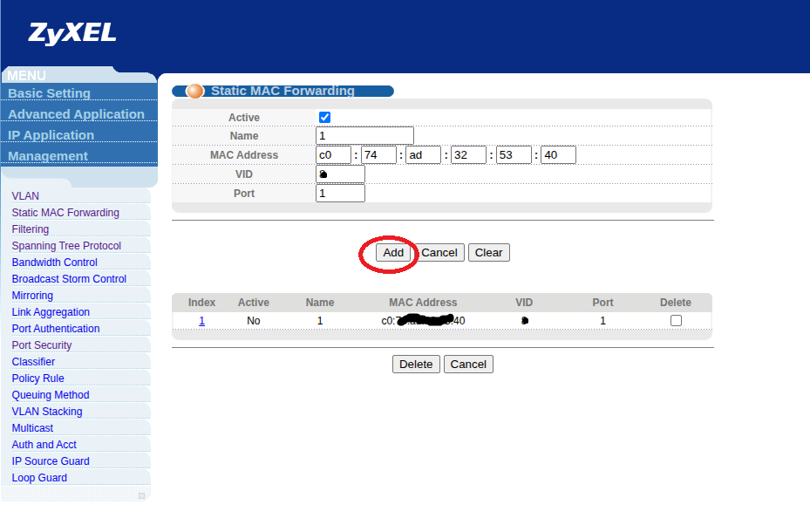Click the orange Static MAC Forwarding icon

click(x=195, y=91)
